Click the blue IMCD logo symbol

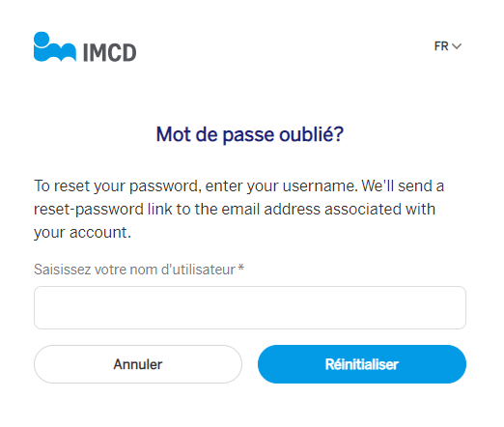tap(55, 46)
